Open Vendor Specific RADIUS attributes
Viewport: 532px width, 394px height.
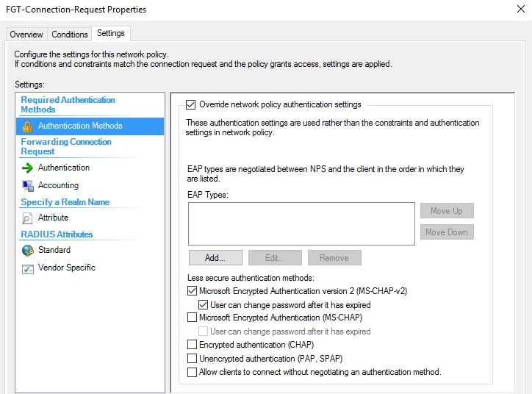click(67, 268)
